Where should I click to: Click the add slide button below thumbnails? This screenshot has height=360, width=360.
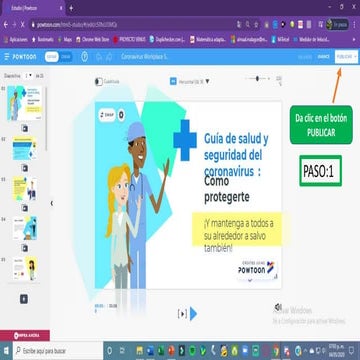pyautogui.click(x=24, y=299)
